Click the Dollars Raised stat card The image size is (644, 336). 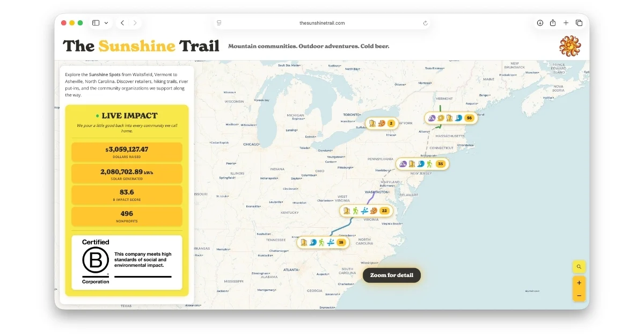pyautogui.click(x=127, y=152)
